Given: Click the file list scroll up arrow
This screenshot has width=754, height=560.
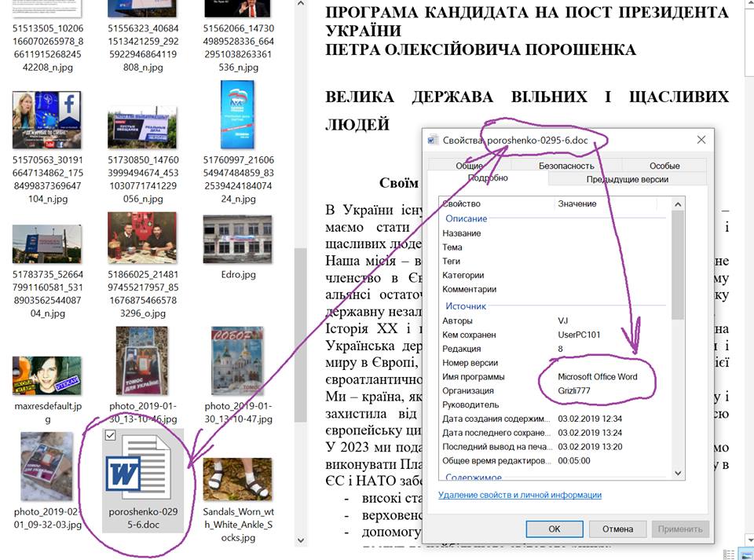Looking at the screenshot, I should click(301, 4).
